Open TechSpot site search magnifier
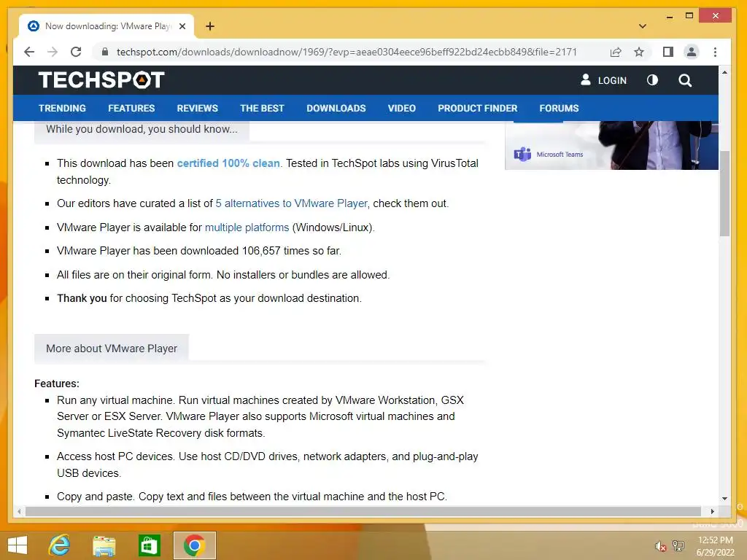This screenshot has width=747, height=560. click(x=685, y=80)
